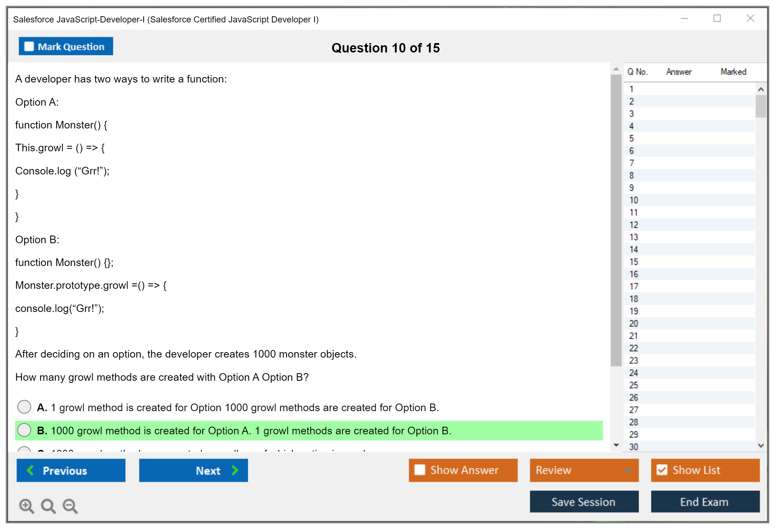Click the reset zoom magnifier icon
This screenshot has width=778, height=532.
[48, 506]
